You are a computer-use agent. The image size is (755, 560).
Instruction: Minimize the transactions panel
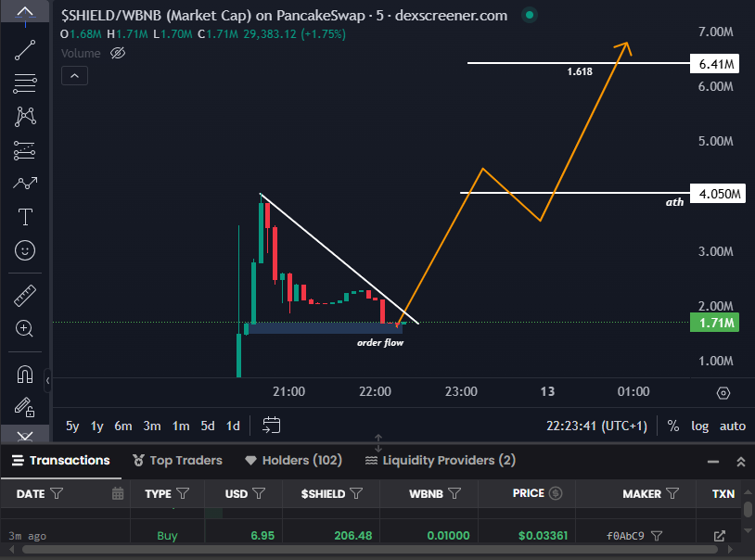coord(713,462)
